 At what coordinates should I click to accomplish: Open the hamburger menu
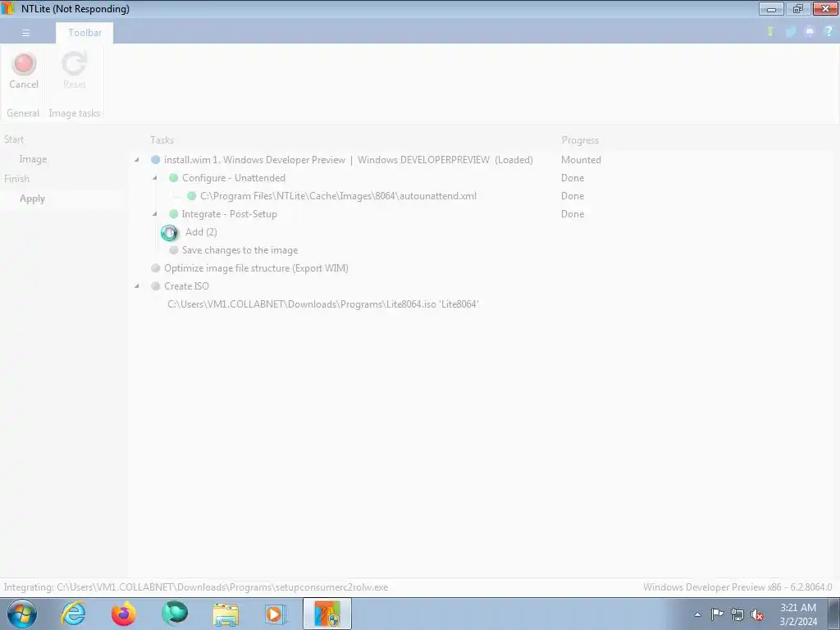click(25, 33)
